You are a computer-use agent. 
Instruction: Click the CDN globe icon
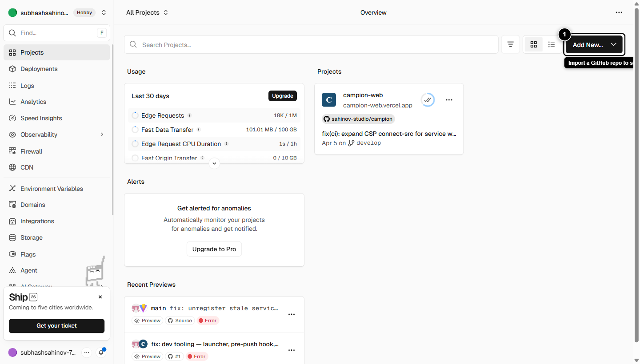12,167
